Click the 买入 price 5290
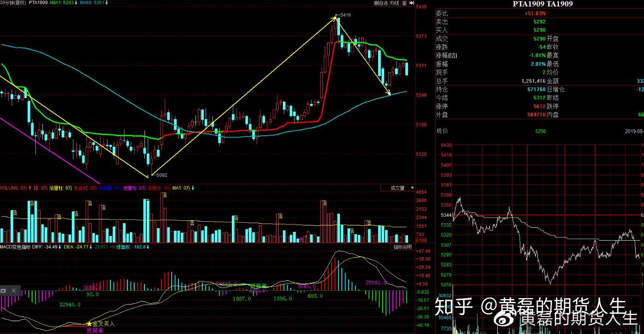The height and width of the screenshot is (334, 644). (540, 30)
